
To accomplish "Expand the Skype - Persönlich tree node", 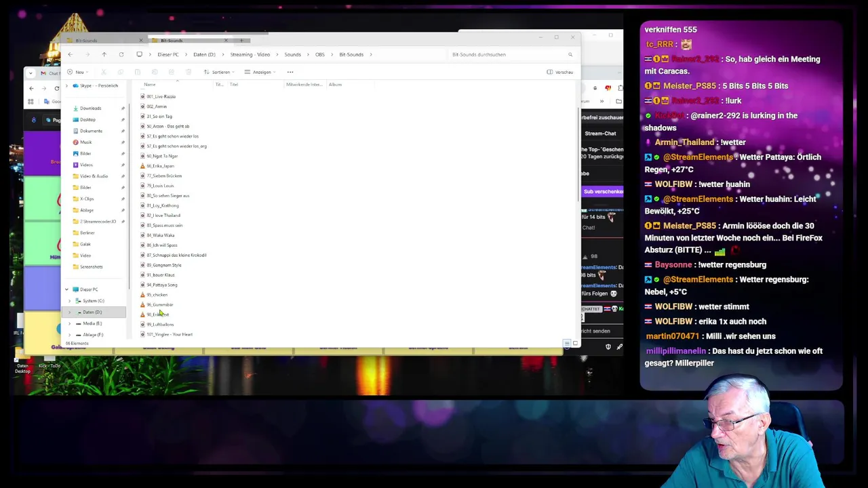I will tap(66, 86).
